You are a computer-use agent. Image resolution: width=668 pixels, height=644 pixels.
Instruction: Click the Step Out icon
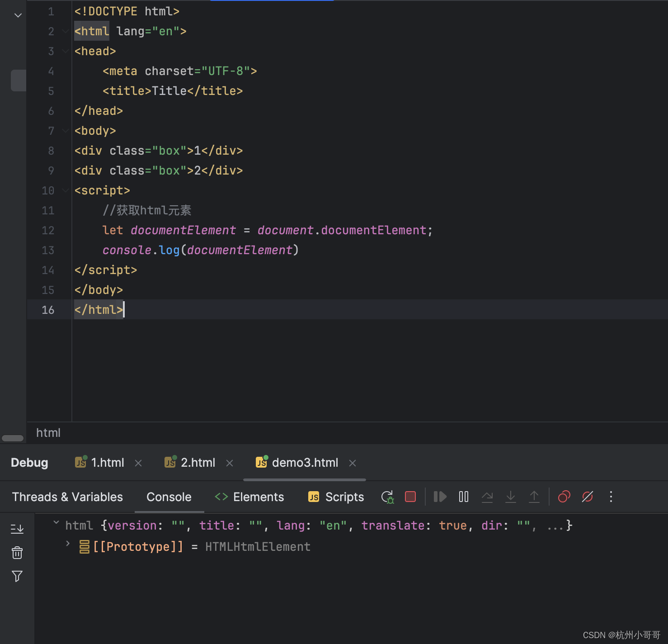point(534,497)
